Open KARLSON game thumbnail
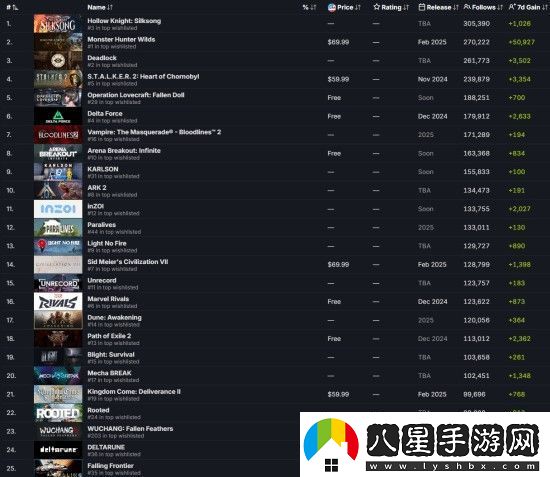Image resolution: width=550 pixels, height=477 pixels. coord(58,172)
